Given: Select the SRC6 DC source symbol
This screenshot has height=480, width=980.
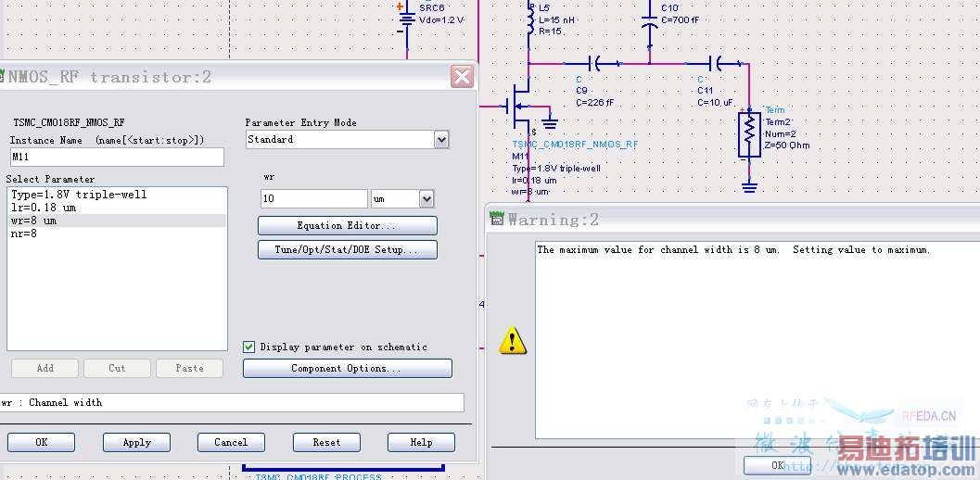Looking at the screenshot, I should (x=407, y=20).
